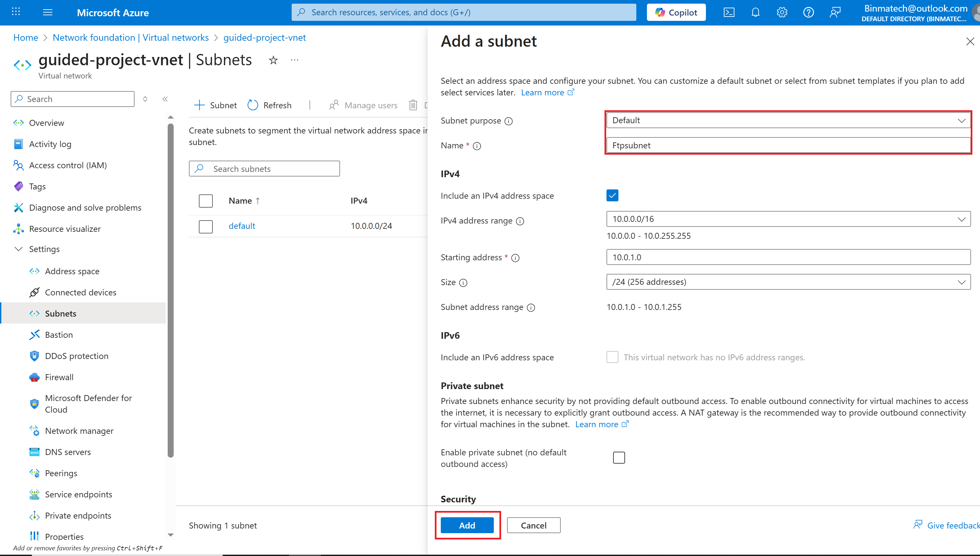
Task: Select the default subnet row checkbox
Action: click(205, 226)
